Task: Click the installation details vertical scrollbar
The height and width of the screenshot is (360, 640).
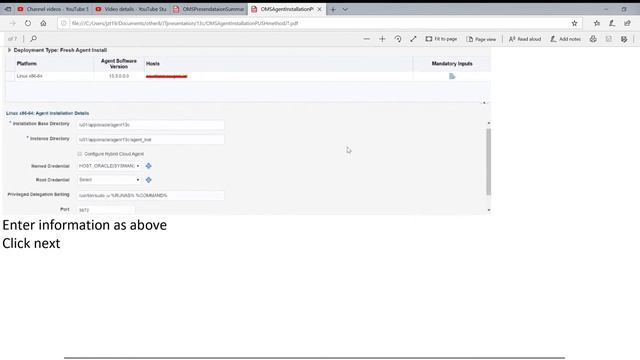Action: 489,162
